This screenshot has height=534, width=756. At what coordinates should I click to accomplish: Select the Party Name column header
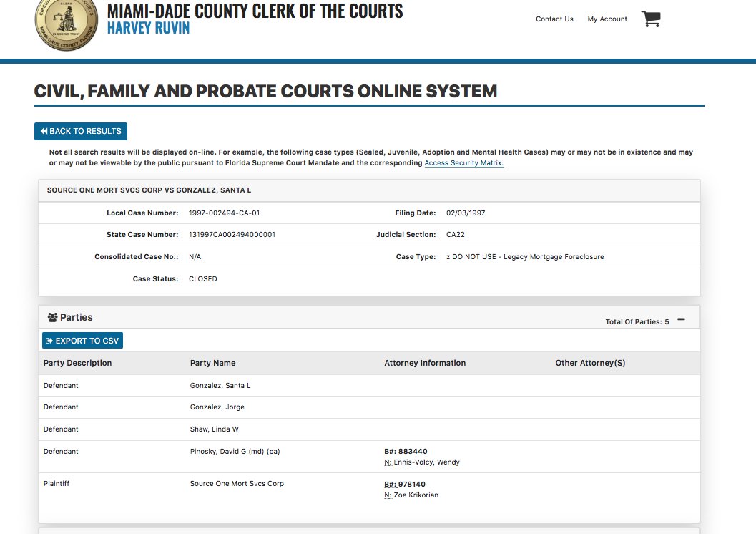(x=212, y=363)
